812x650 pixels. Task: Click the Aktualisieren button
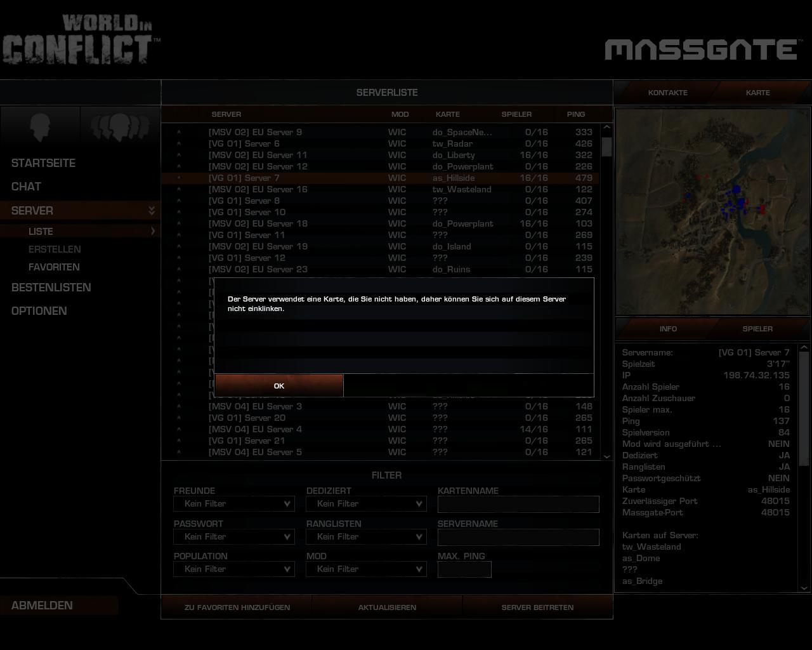pos(387,607)
